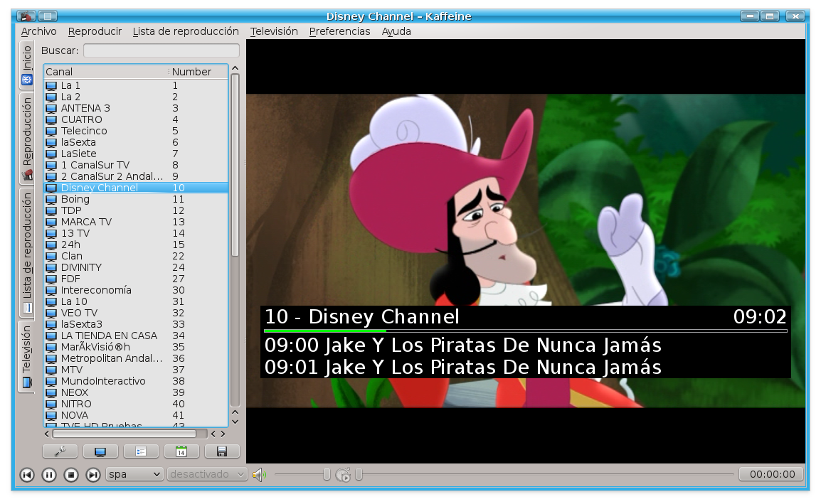Click the 00:00:00 time display button
Image resolution: width=821 pixels, height=504 pixels.
tap(773, 474)
